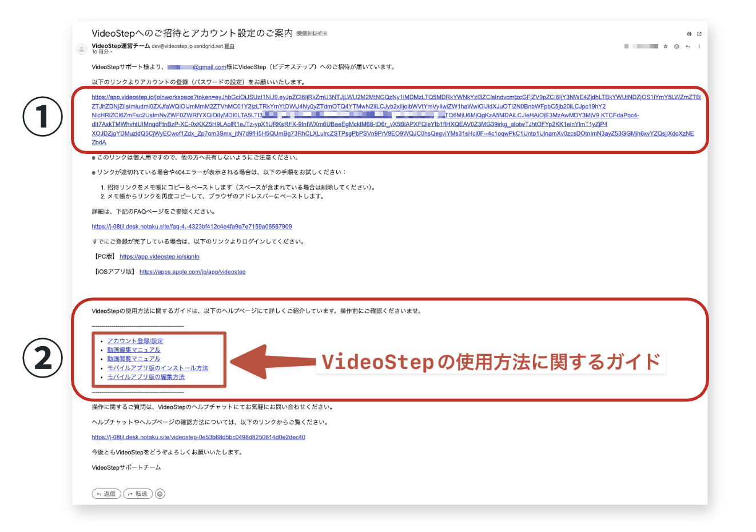Open the 動画閲覧マニュアル link
Screen dimensions: 756x532
134,359
